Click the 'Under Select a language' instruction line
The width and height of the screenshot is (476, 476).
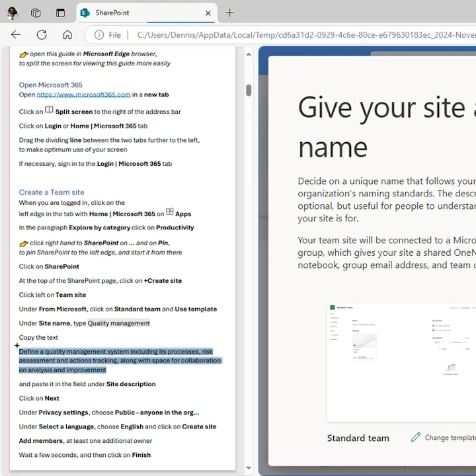point(118,427)
